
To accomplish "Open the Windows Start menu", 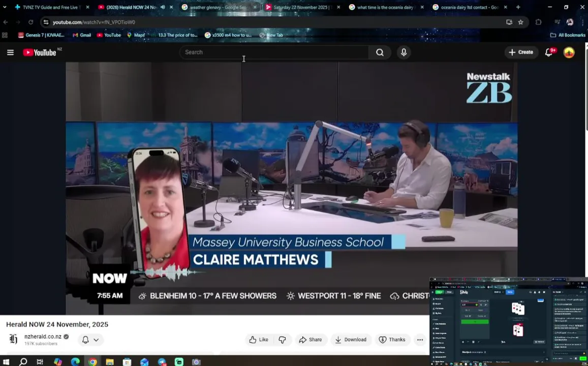I will [x=6, y=362].
